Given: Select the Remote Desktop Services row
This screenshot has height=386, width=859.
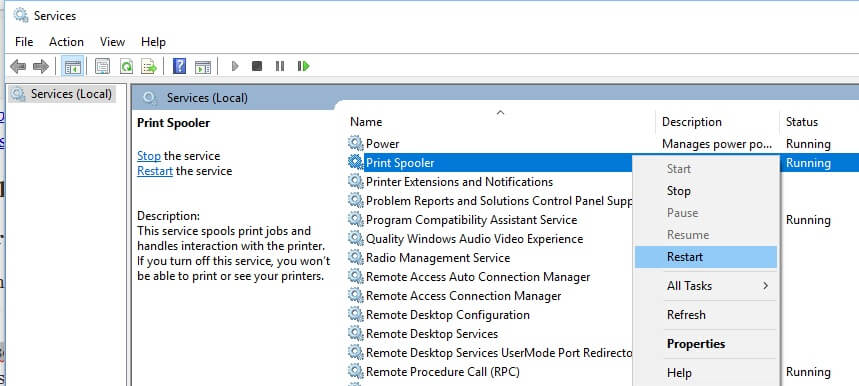Looking at the screenshot, I should 432,334.
